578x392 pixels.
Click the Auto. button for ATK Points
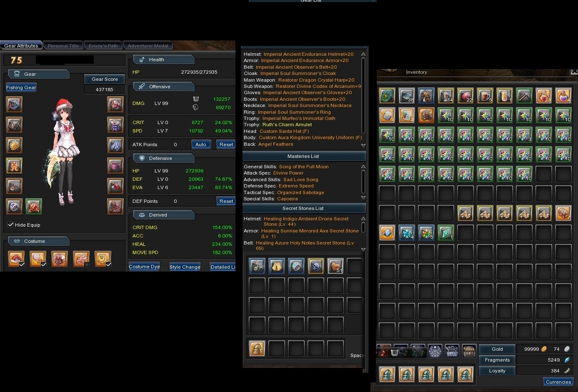pyautogui.click(x=201, y=145)
